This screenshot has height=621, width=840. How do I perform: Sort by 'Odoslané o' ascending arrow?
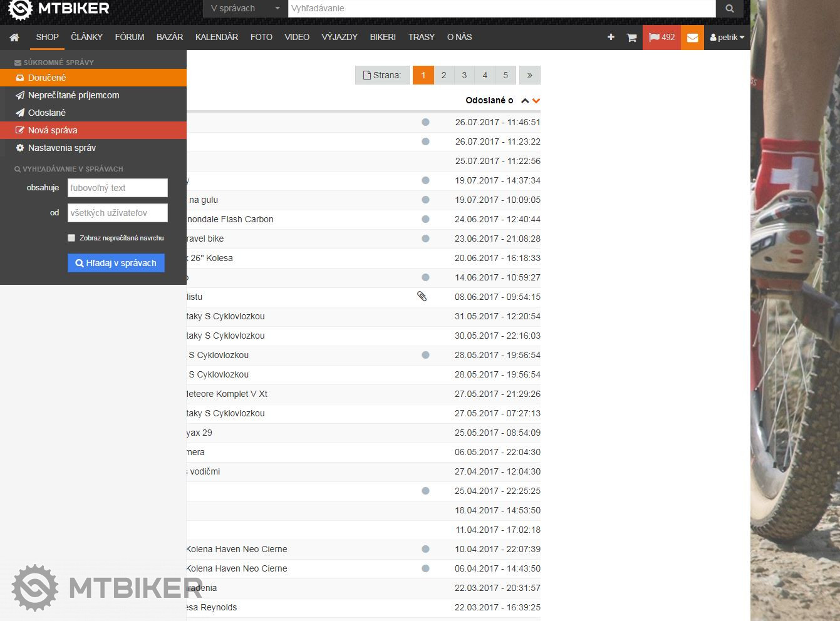click(x=525, y=101)
